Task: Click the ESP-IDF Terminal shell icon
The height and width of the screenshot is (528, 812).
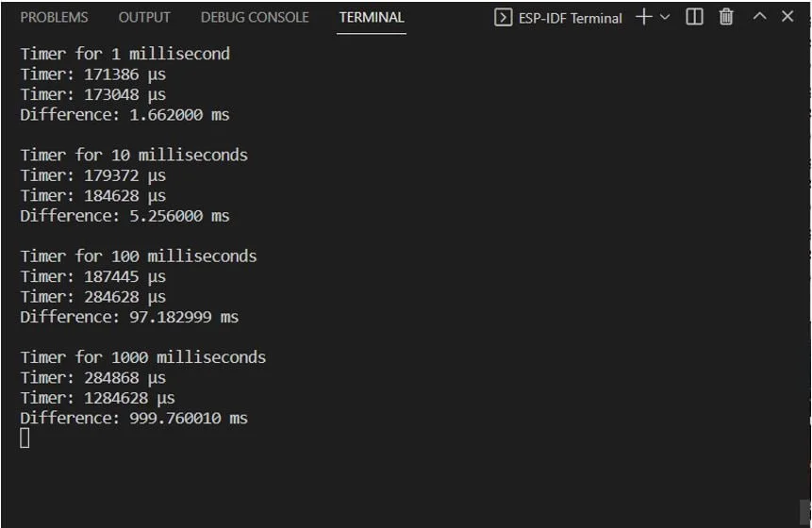Action: (503, 18)
